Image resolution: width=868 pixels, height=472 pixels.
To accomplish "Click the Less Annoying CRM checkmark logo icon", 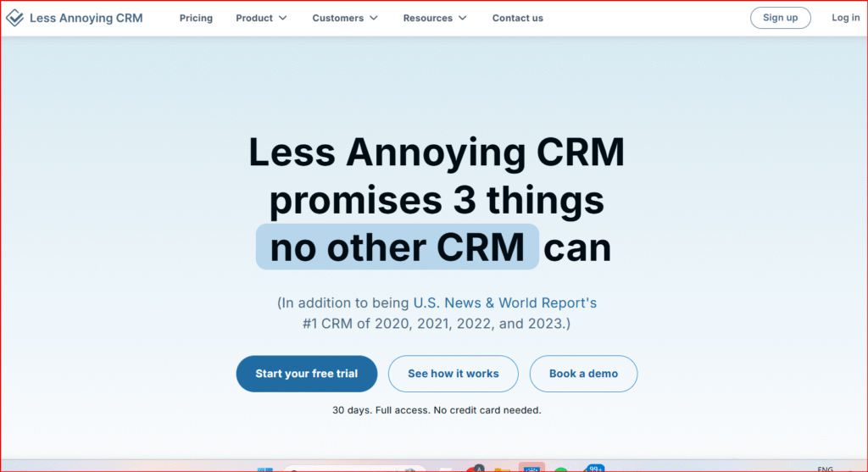I will coord(15,18).
